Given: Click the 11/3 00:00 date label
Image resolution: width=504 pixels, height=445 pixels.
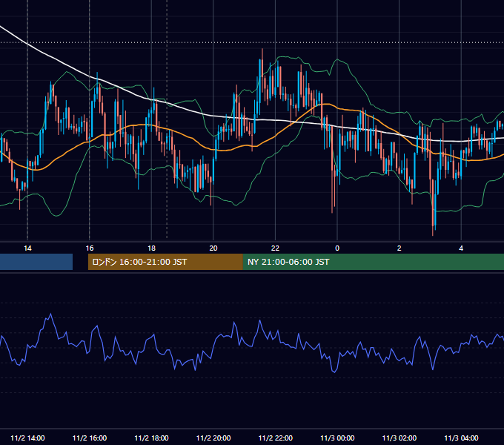Looking at the screenshot, I should click(x=337, y=438).
